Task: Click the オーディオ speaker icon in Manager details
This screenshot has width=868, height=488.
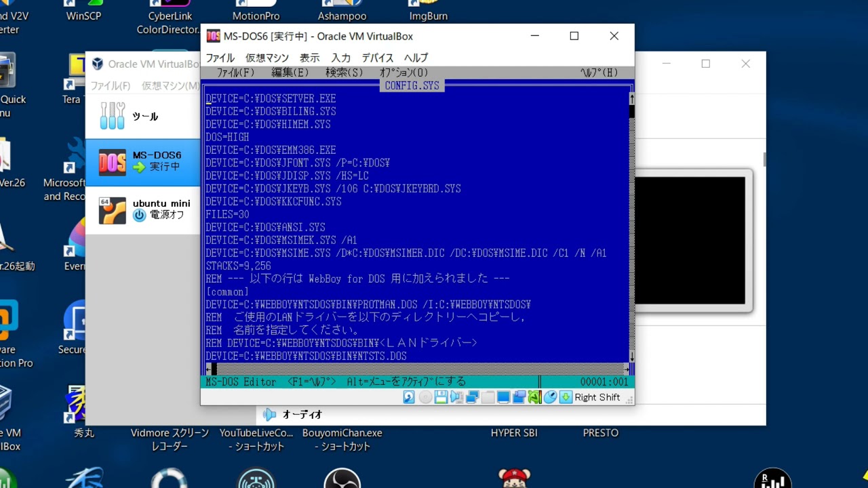Action: [270, 414]
